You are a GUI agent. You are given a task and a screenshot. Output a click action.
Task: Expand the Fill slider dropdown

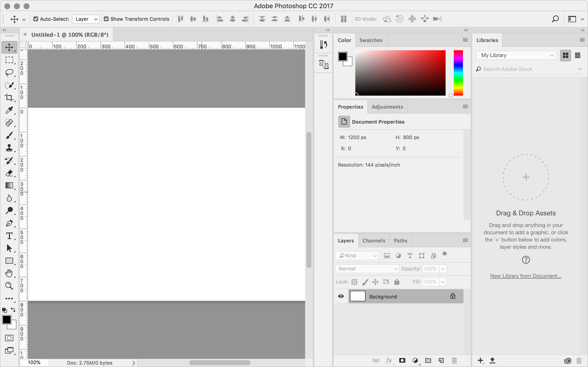click(x=443, y=282)
